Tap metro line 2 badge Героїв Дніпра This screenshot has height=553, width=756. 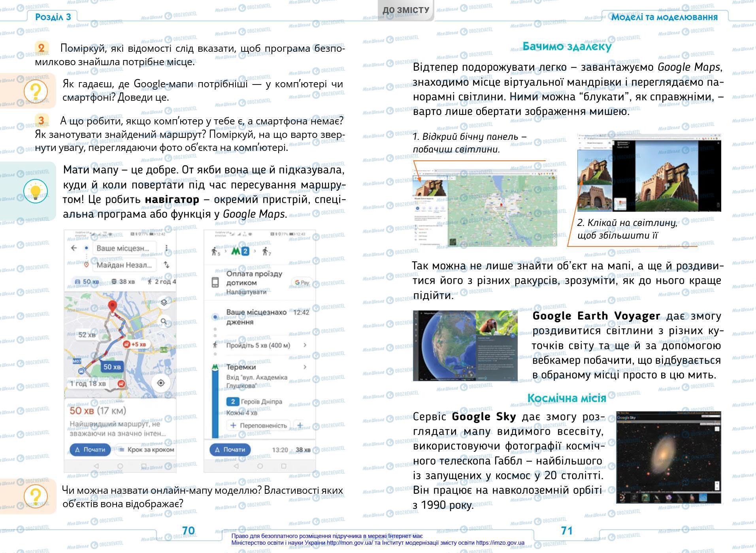point(232,402)
